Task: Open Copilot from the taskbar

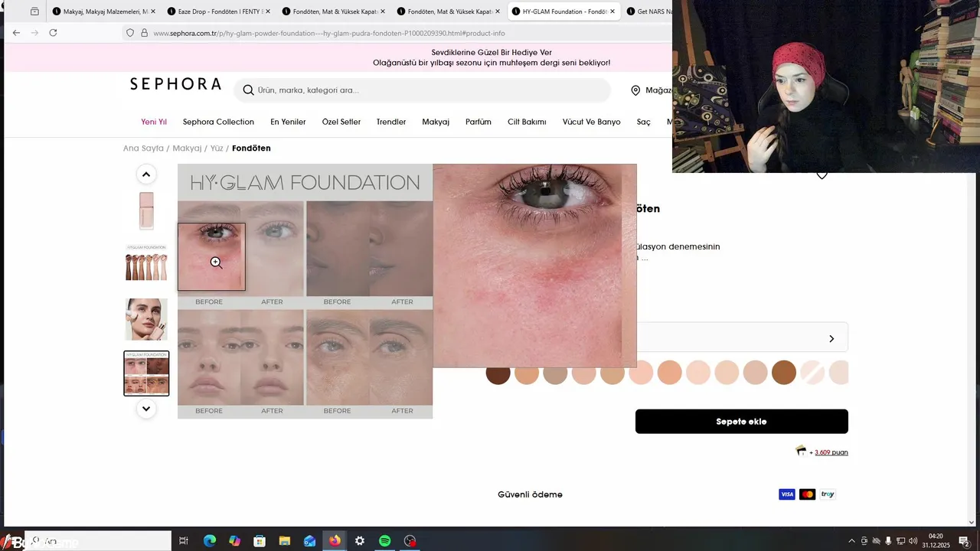Action: (234, 541)
